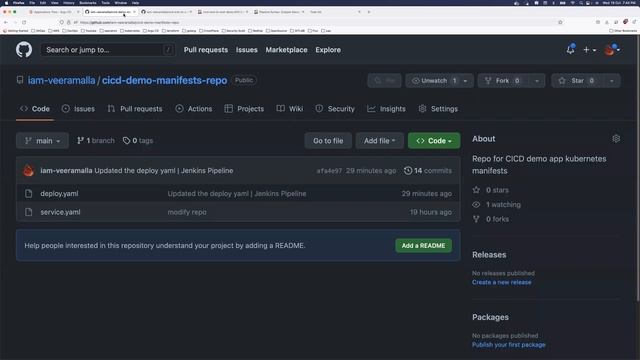The width and height of the screenshot is (640, 360).
Task: Click the deploy.yaml file icon
Action: (x=29, y=193)
